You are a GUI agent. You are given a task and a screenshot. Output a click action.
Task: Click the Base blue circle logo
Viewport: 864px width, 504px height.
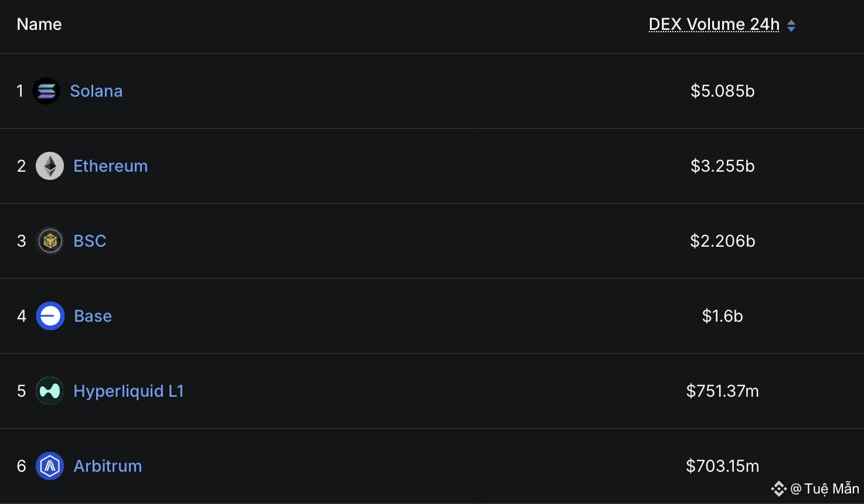(50, 316)
